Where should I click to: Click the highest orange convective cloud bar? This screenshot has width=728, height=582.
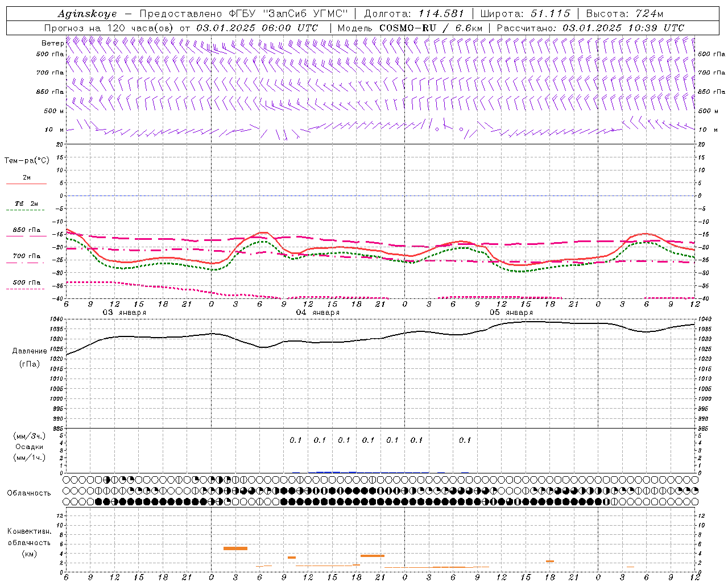pos(235,548)
